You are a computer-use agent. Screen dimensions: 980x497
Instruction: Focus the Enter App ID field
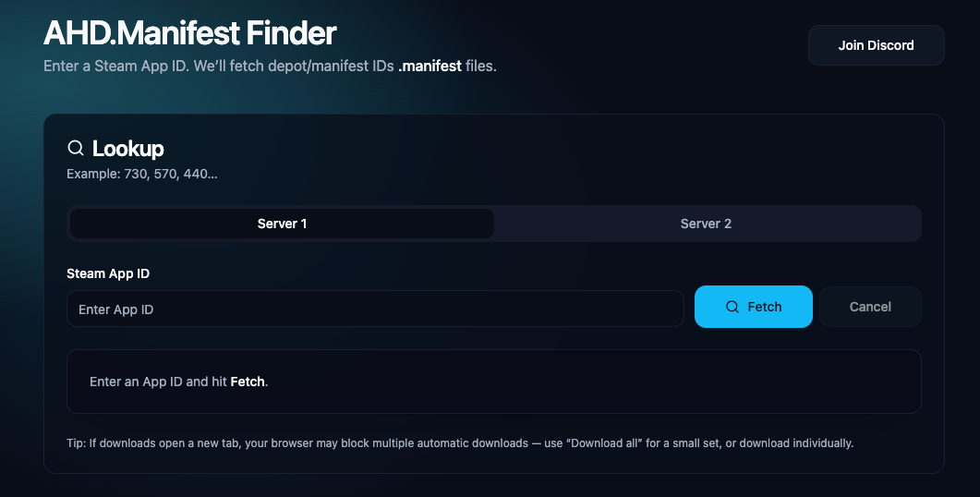tap(375, 309)
